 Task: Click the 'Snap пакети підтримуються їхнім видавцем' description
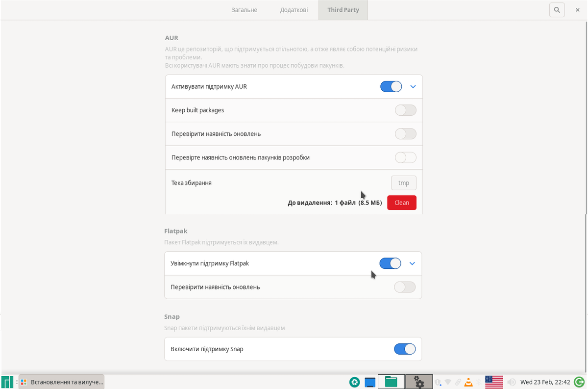tap(224, 328)
